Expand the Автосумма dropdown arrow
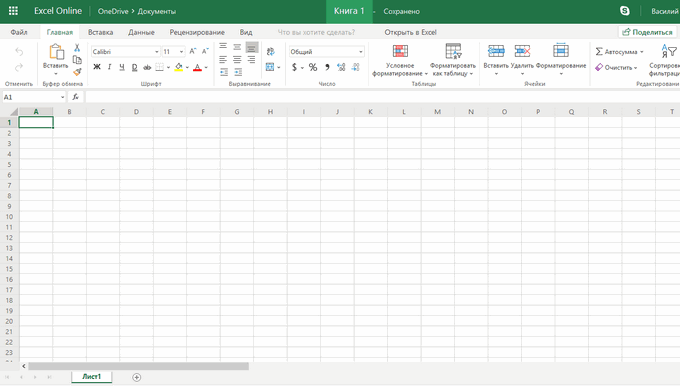680x386 pixels. tap(642, 52)
